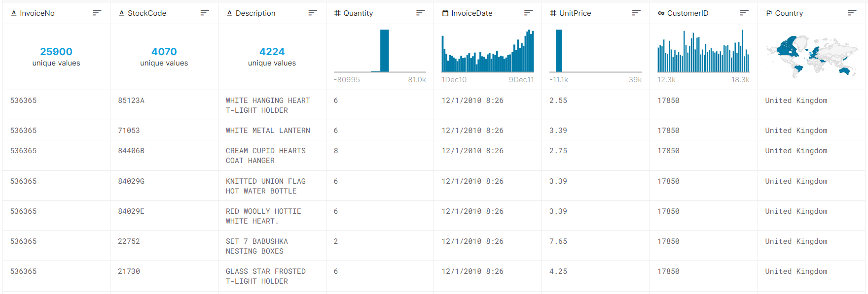
Task: Click the InvoiceNo column header label
Action: [37, 13]
